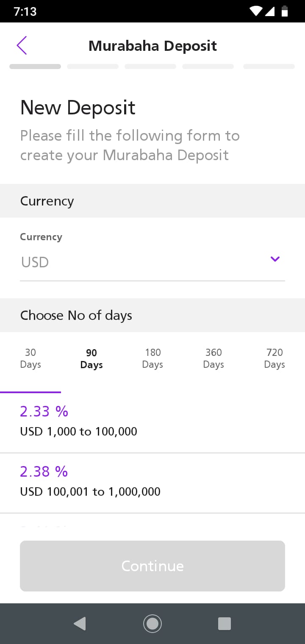This screenshot has height=644, width=305.
Task: Pick the 720 Days tab
Action: [274, 358]
